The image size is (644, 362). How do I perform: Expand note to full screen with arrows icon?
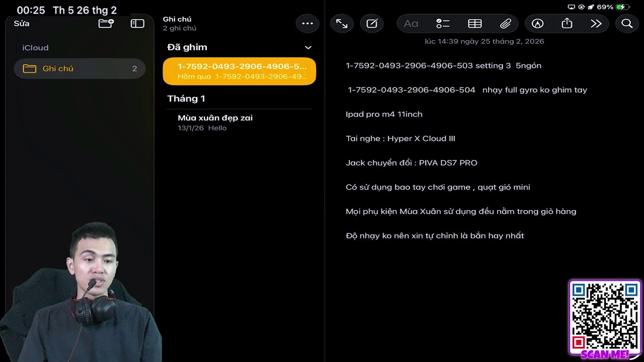click(x=342, y=24)
